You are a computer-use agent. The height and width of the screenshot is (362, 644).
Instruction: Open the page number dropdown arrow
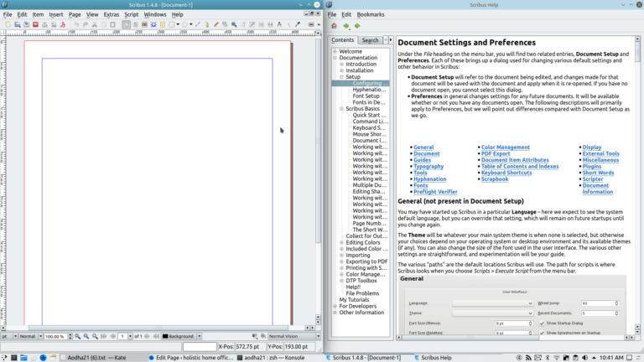pyautogui.click(x=130, y=336)
